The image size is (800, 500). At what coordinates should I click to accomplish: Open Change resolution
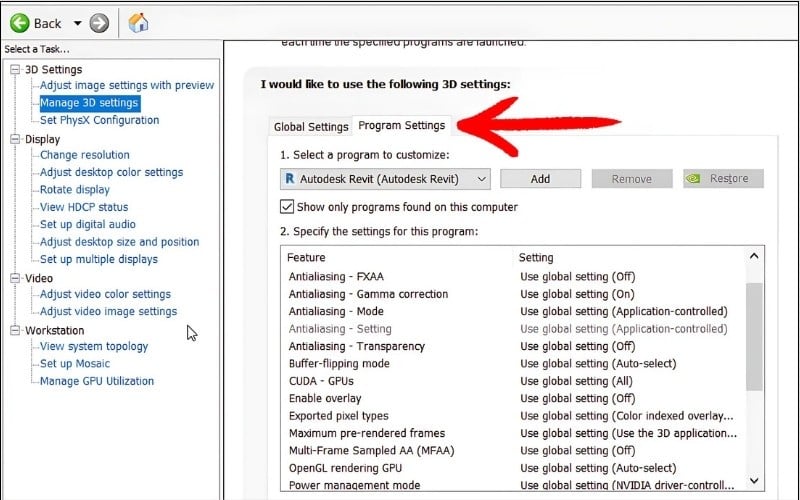pyautogui.click(x=85, y=155)
